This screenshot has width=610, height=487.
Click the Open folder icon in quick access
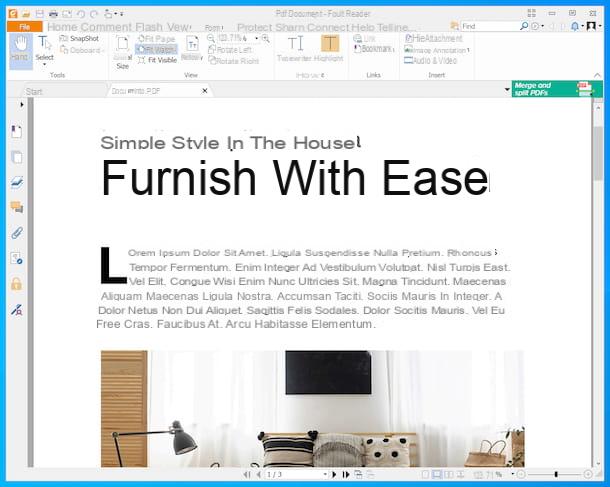tap(26, 14)
